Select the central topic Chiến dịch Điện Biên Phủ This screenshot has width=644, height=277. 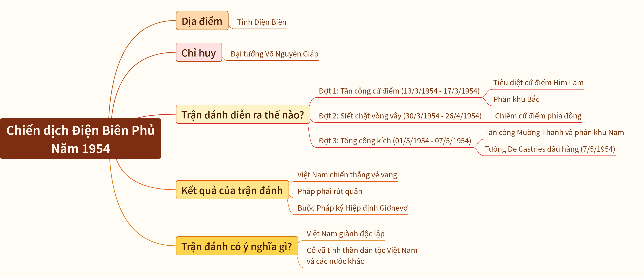tap(81, 138)
